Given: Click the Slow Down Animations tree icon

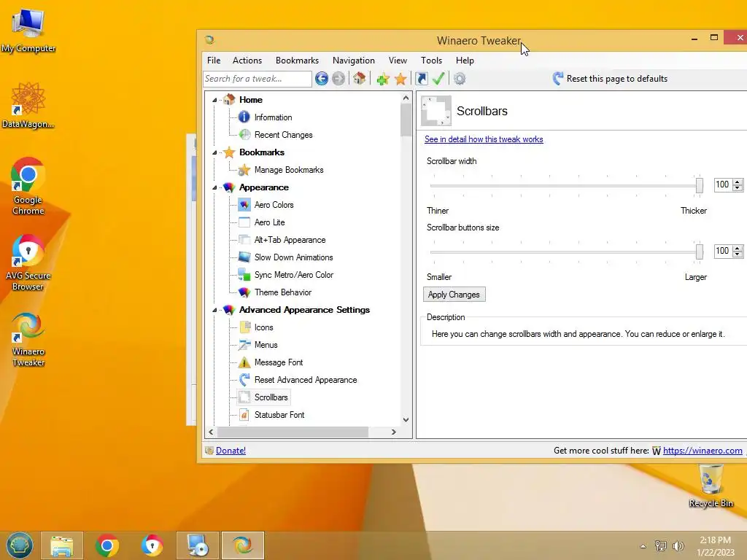Looking at the screenshot, I should 244,257.
